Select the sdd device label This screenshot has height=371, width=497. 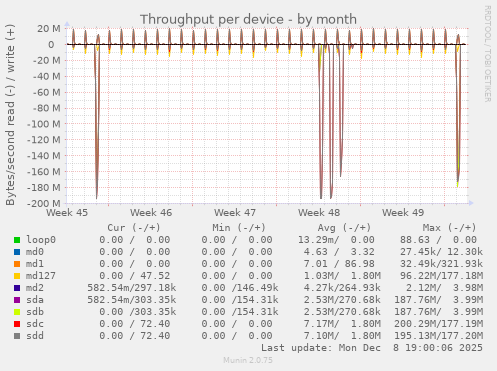coord(35,336)
